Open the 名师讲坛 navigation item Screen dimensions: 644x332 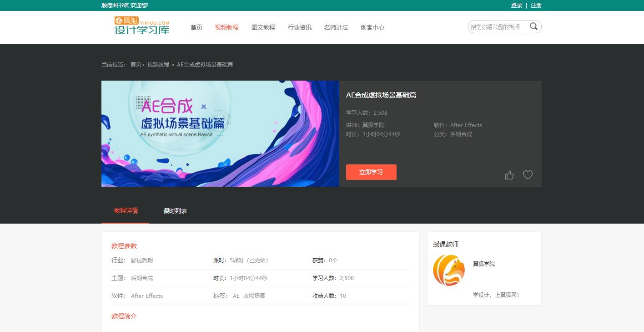[336, 27]
